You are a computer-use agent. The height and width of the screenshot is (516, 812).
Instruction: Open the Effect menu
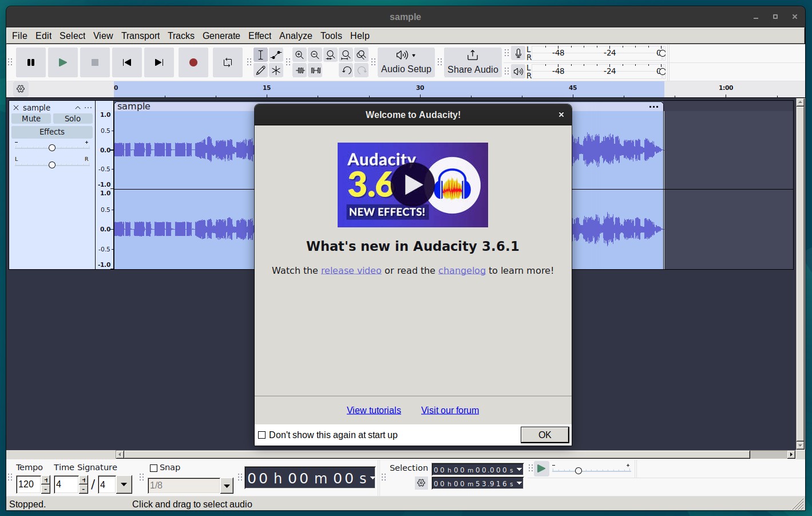260,36
